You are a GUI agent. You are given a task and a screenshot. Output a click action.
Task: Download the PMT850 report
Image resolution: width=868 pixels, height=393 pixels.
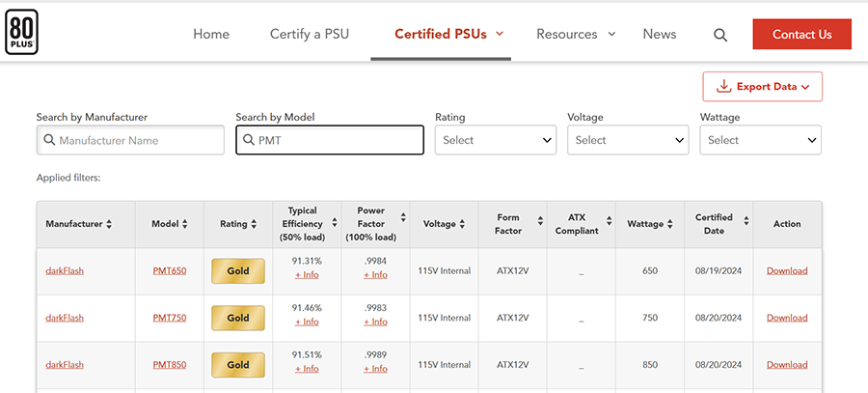point(787,365)
